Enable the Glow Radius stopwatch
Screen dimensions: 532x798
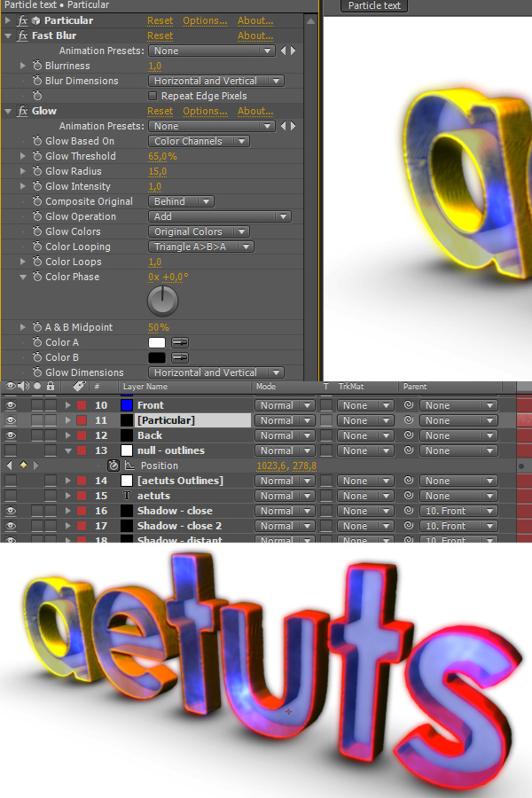(37, 171)
